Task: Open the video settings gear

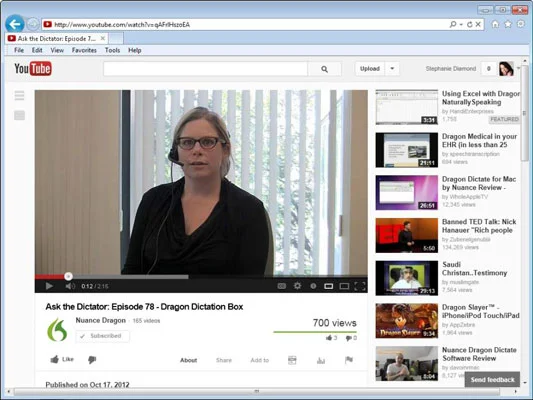Action: [x=297, y=286]
